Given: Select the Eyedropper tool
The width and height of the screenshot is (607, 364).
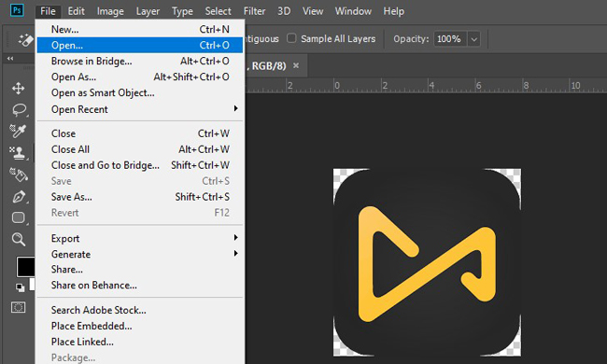Looking at the screenshot, I should coord(18,131).
